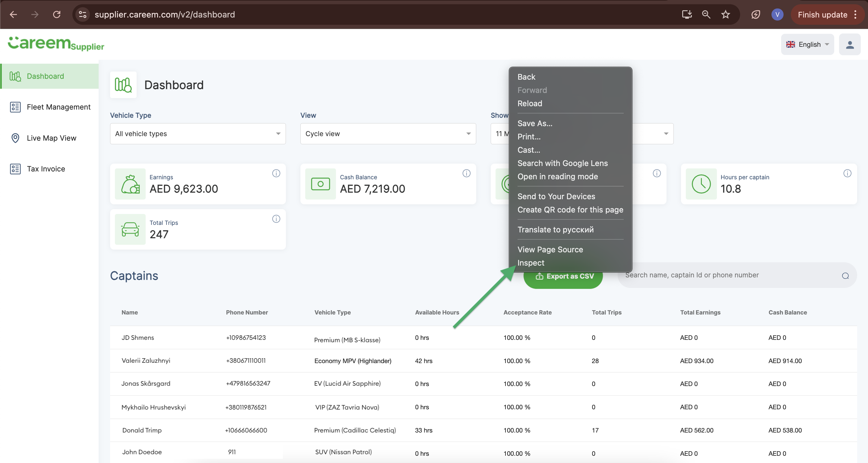Show Hours per captain info icon
868x463 pixels.
tap(847, 173)
